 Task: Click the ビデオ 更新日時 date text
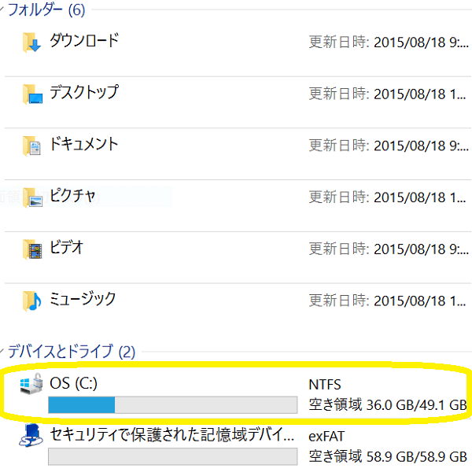click(x=389, y=249)
